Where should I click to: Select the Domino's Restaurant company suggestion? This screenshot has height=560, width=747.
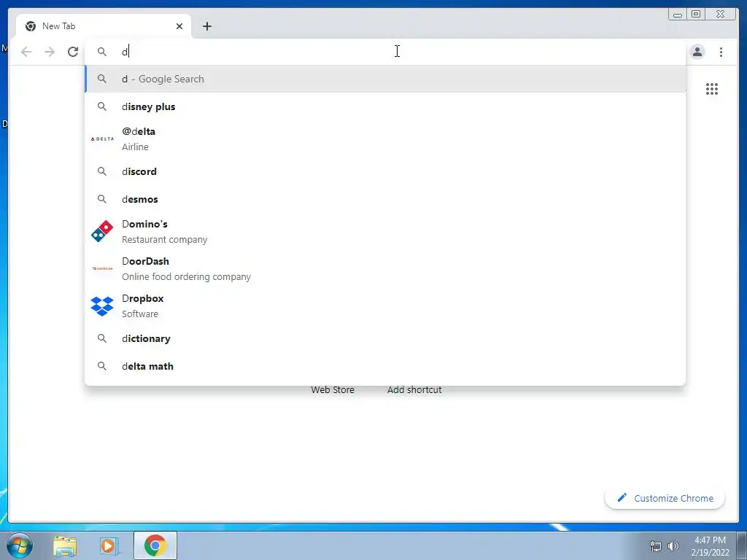click(385, 231)
